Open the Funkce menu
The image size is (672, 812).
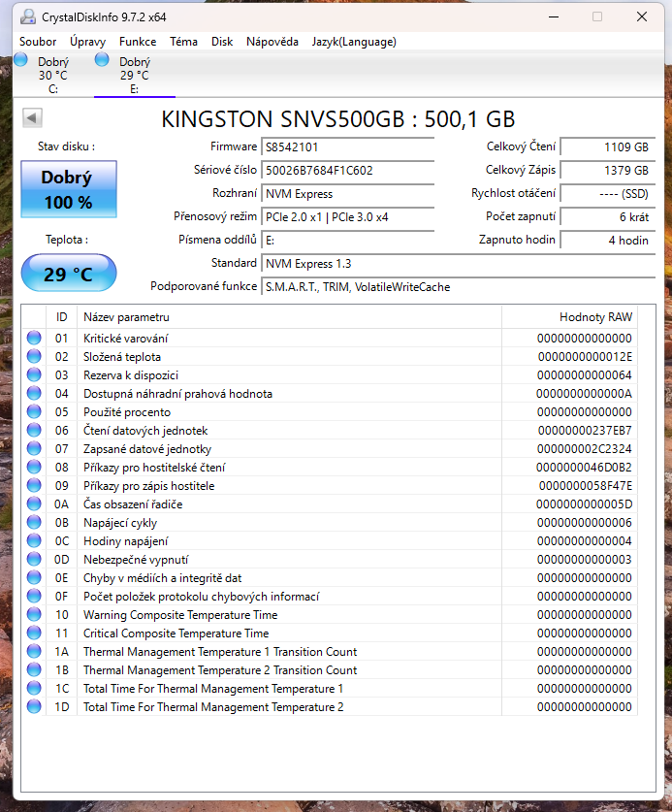click(x=138, y=42)
